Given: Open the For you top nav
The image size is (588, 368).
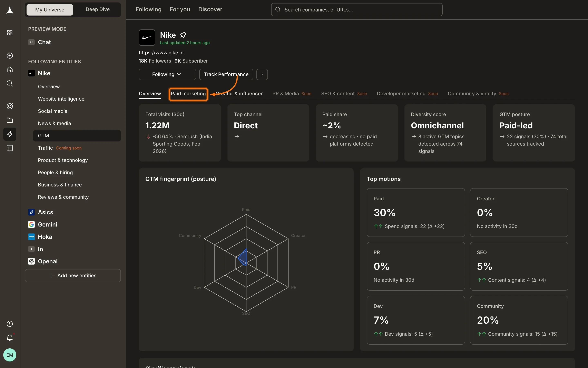Looking at the screenshot, I should (180, 9).
